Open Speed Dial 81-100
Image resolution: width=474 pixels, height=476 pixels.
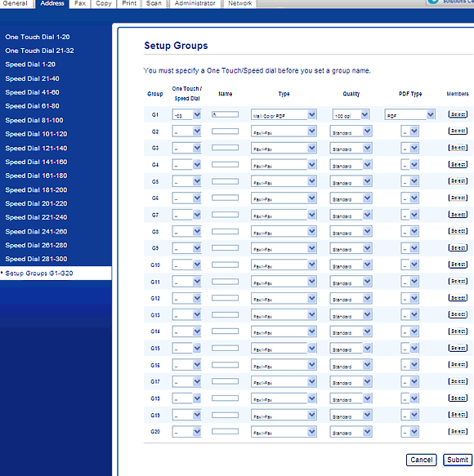pos(34,120)
